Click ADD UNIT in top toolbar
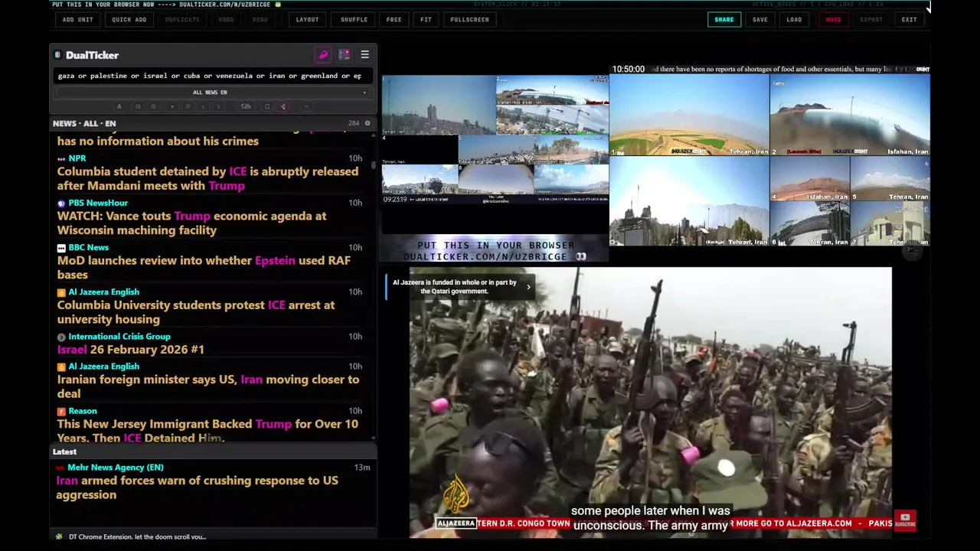Screen dimensions: 980x551 coord(78,19)
